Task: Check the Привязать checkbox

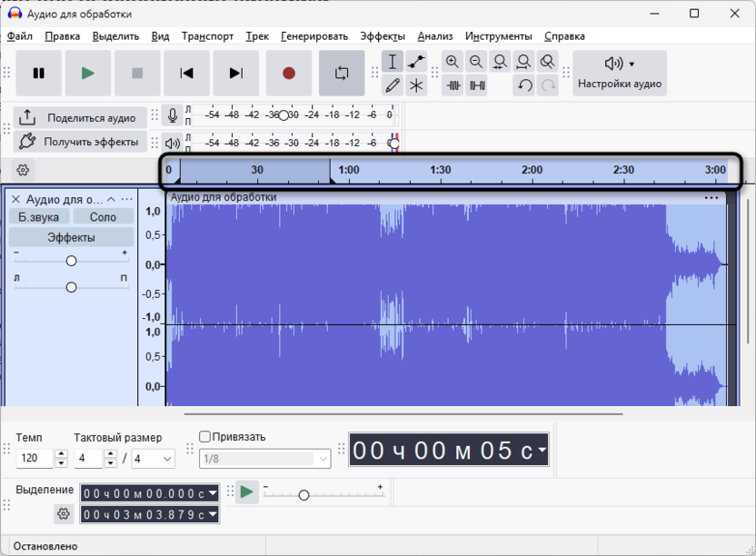Action: click(x=204, y=436)
